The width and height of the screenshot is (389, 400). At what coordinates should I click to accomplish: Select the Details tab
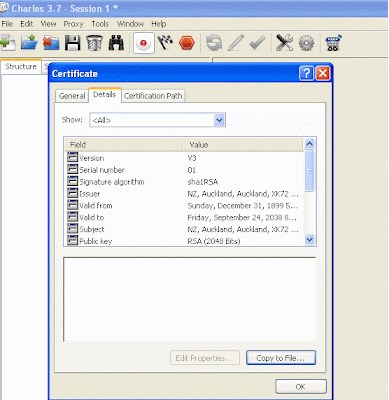click(104, 95)
